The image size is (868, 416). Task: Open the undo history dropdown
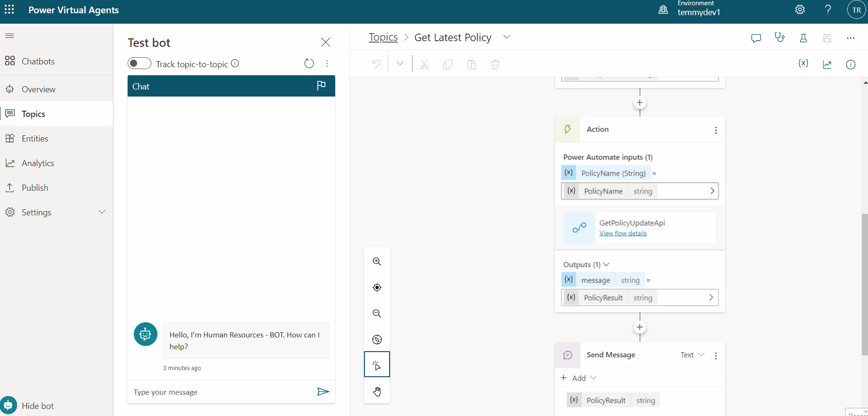click(x=400, y=63)
